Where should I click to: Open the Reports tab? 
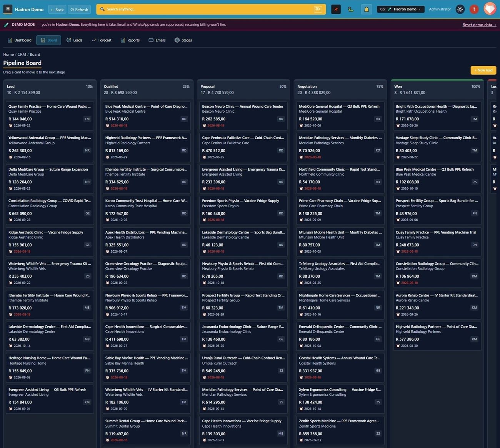[130, 40]
